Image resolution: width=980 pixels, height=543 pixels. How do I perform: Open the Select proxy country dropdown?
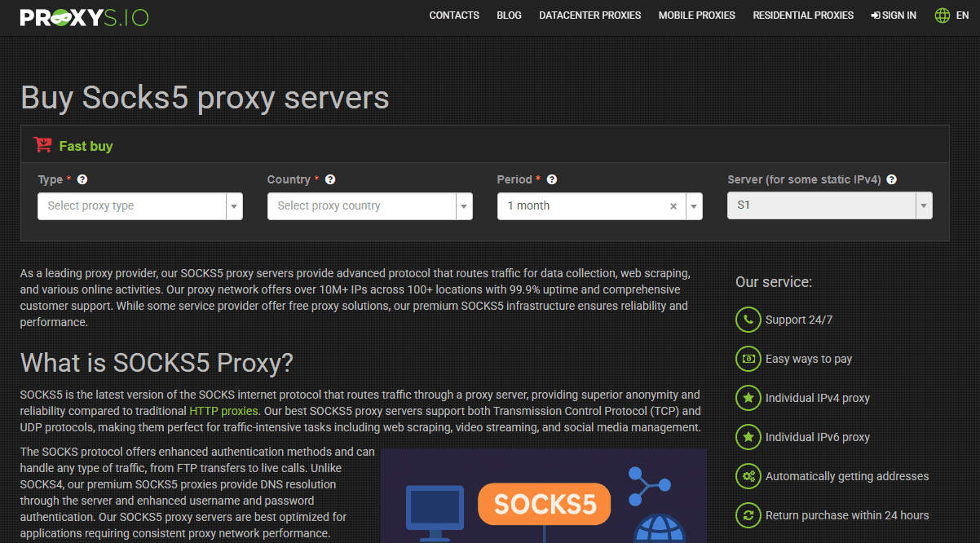(x=370, y=206)
